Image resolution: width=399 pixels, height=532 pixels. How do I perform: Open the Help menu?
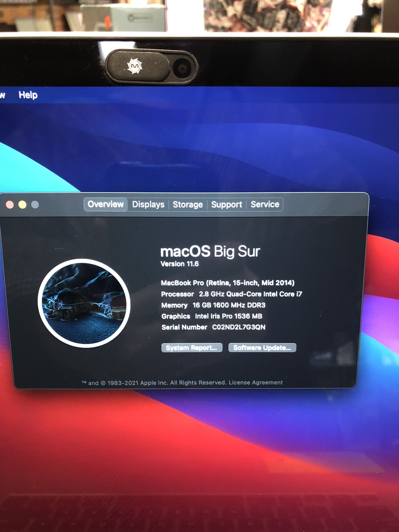click(x=28, y=95)
